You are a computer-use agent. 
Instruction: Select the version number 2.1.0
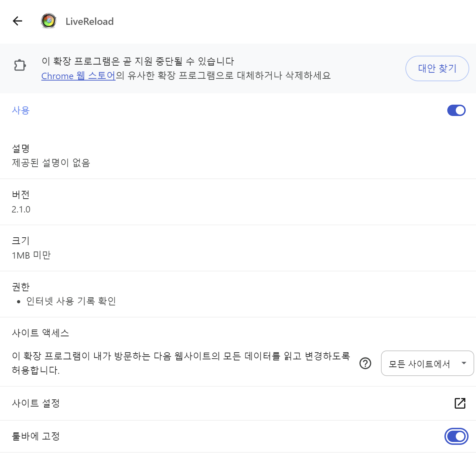21,209
